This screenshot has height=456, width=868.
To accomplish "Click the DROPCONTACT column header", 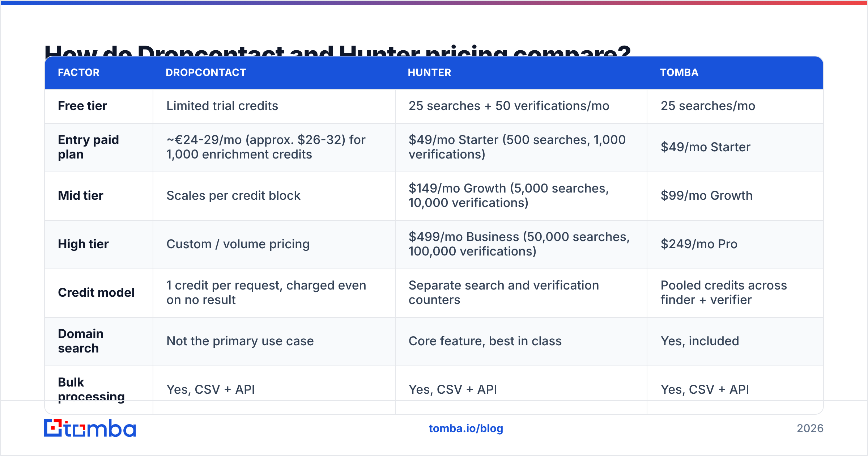I will [206, 72].
